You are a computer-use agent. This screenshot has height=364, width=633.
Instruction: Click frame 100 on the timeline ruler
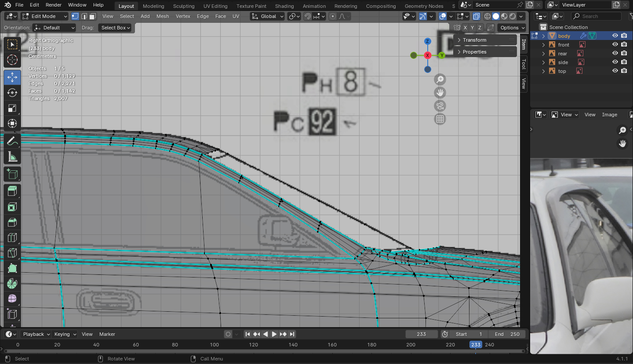[x=214, y=345]
